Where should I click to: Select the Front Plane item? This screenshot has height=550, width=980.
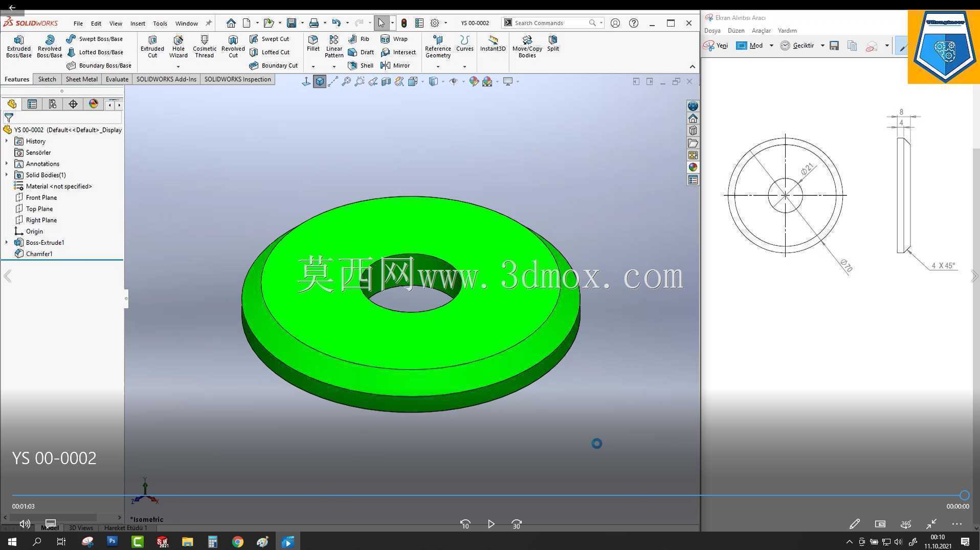click(x=36, y=197)
